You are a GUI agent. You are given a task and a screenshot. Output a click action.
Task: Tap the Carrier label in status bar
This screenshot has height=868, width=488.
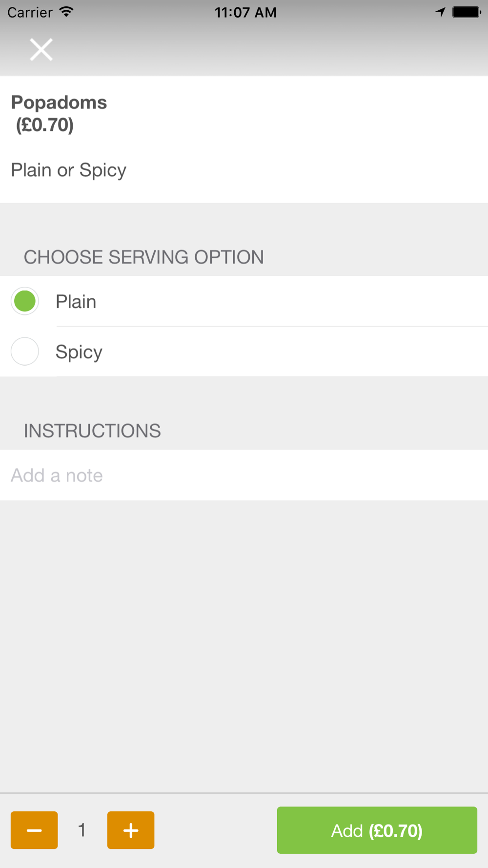pos(30,12)
